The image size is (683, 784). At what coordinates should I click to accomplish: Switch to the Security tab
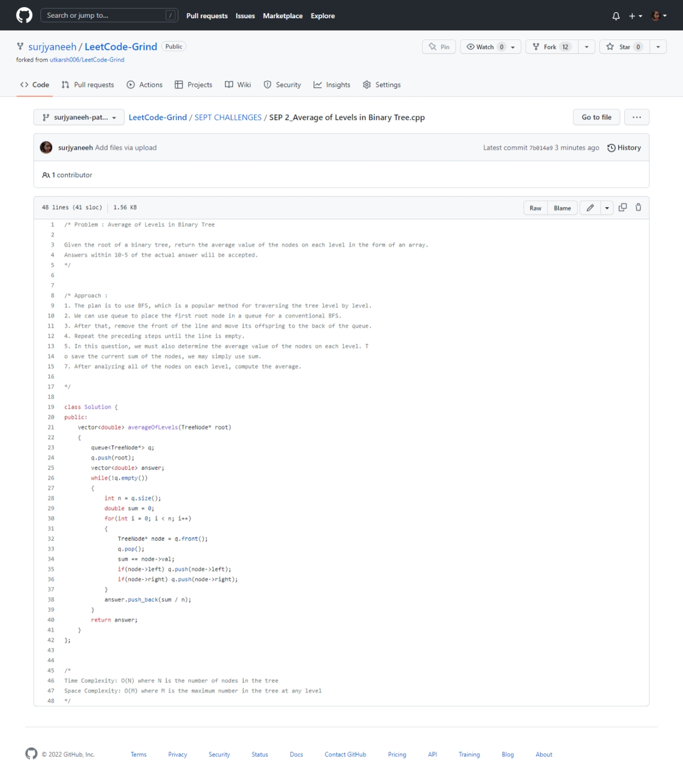click(283, 85)
